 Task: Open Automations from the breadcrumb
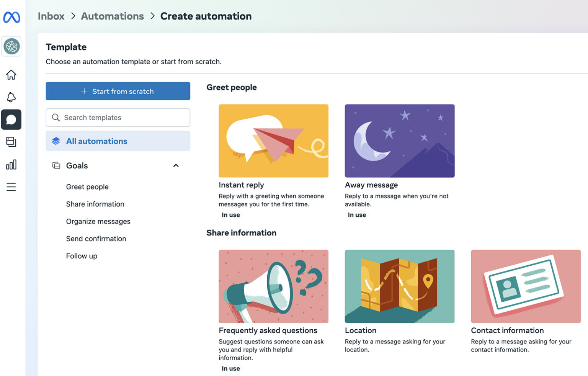[112, 16]
